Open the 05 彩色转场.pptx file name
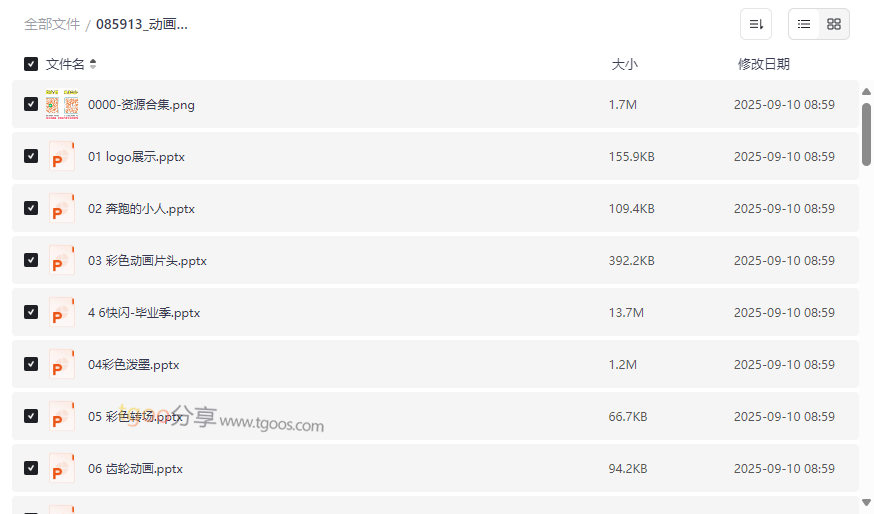The width and height of the screenshot is (874, 514). coord(136,417)
